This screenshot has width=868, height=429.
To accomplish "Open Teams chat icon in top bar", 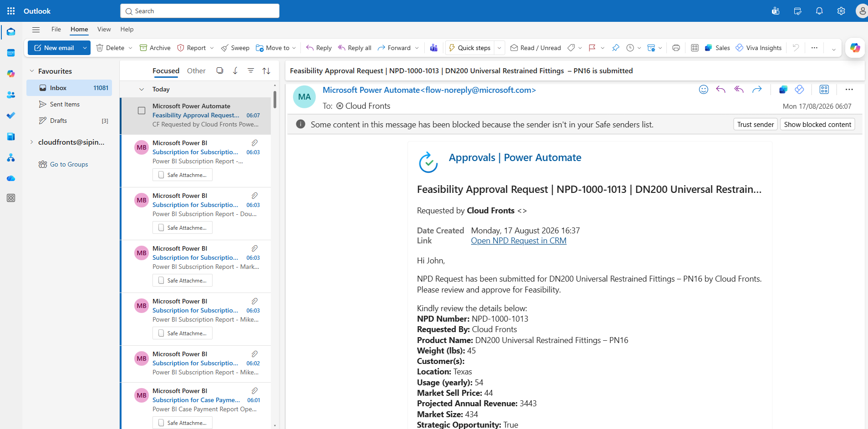I will pos(776,11).
